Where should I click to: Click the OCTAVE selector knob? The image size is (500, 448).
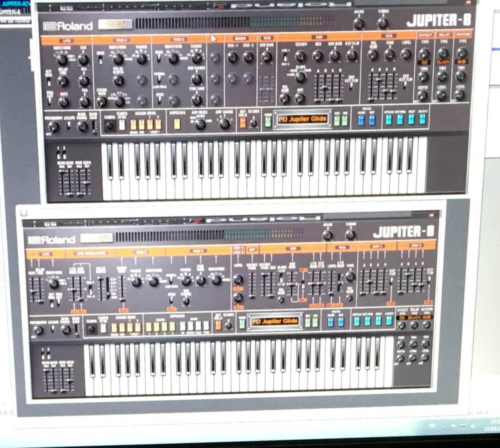coord(254,125)
